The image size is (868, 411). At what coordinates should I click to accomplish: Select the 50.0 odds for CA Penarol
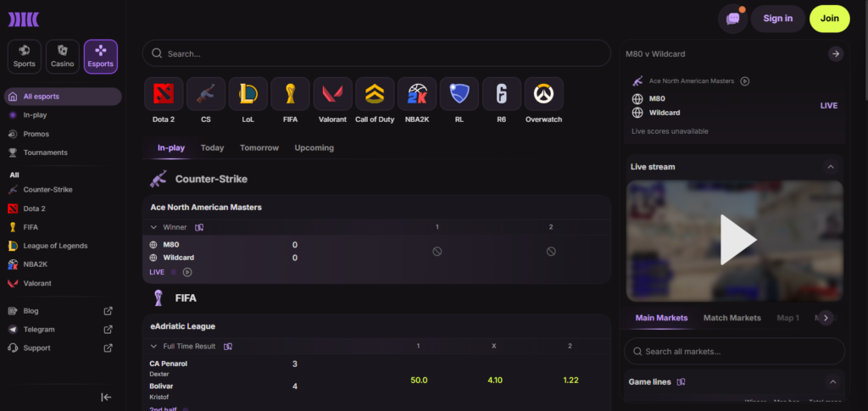419,380
